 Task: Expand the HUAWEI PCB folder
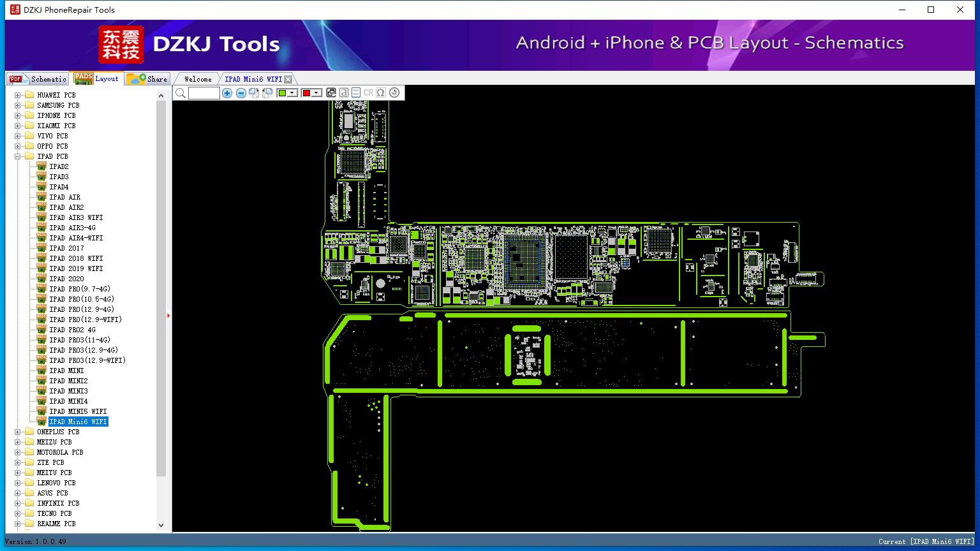tap(18, 95)
